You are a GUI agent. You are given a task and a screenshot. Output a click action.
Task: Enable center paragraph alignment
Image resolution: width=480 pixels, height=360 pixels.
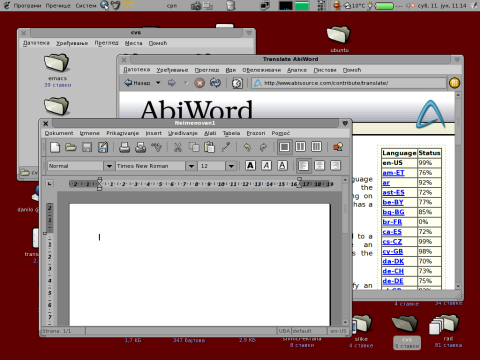(x=320, y=166)
